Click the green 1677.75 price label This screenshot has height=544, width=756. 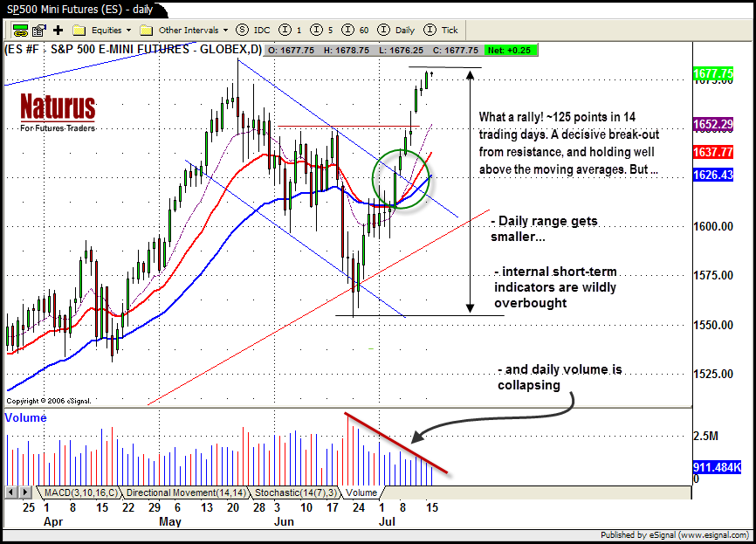(x=712, y=74)
